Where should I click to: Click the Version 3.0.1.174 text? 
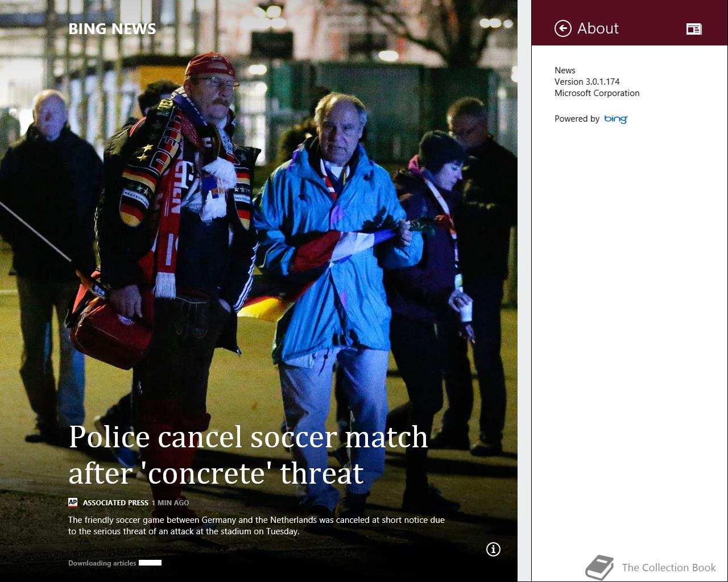587,82
